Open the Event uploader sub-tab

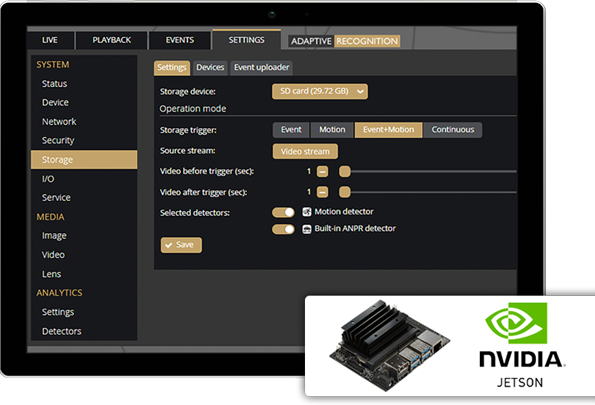(261, 68)
